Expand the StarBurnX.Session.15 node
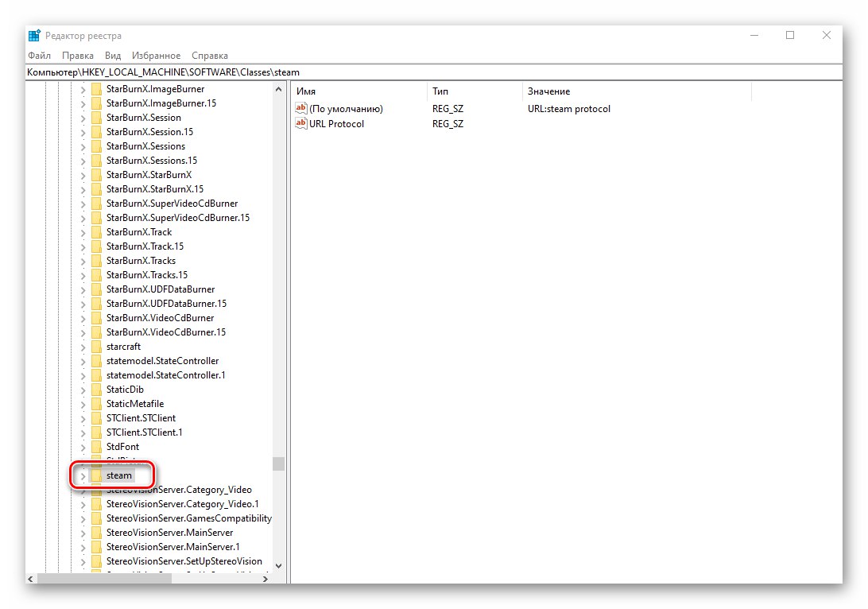Screen dimensions: 868x609 [82, 131]
